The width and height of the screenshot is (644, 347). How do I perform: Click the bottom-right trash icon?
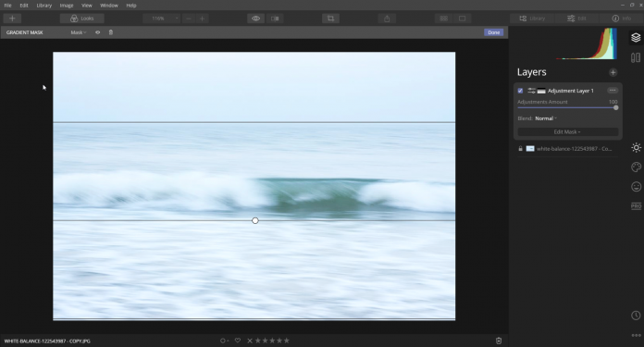(x=499, y=341)
